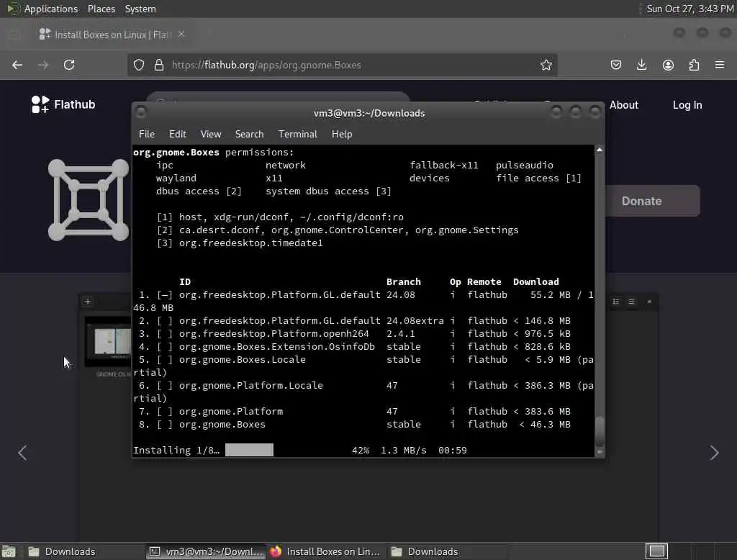
Task: Click the browser forward arrow
Action: (x=43, y=65)
